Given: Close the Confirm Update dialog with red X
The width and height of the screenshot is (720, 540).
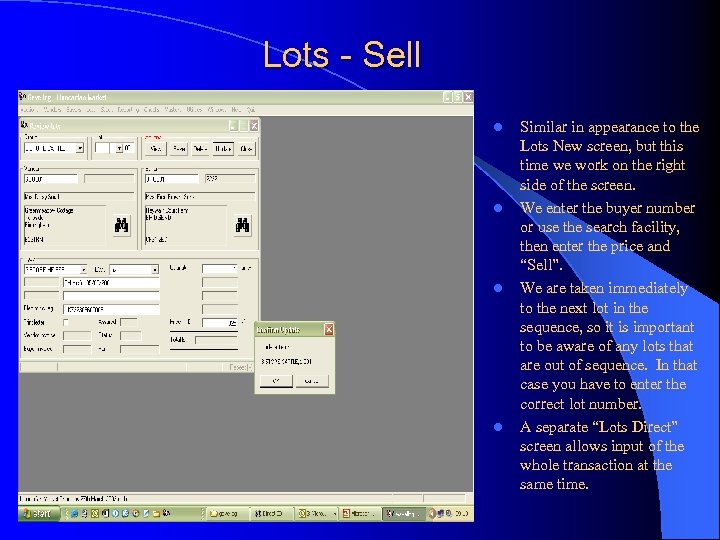Looking at the screenshot, I should 329,329.
